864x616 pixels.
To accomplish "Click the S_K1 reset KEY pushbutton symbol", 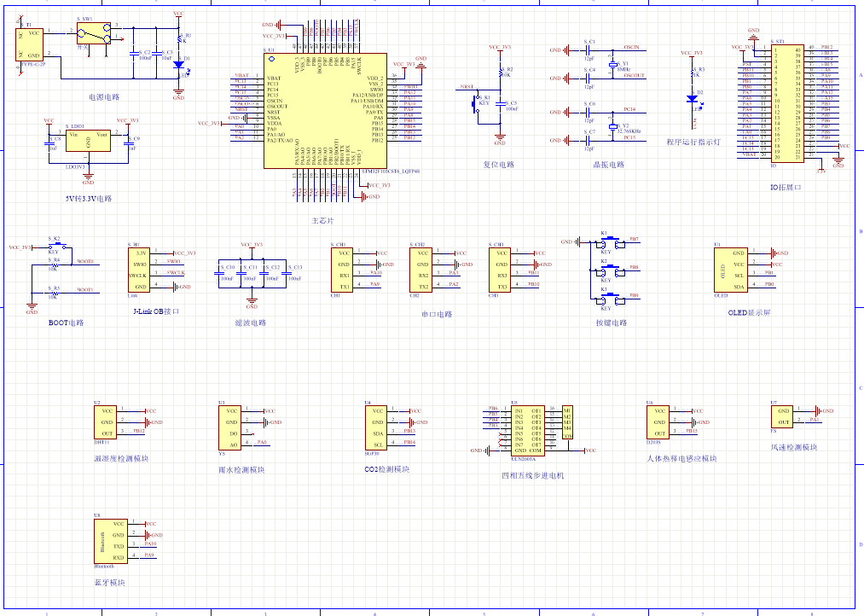I will click(x=477, y=105).
